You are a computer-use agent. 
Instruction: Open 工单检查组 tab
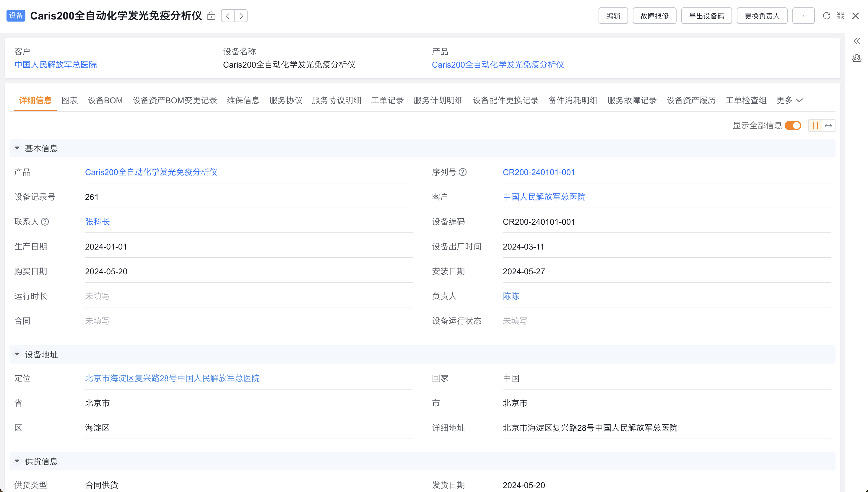[746, 100]
